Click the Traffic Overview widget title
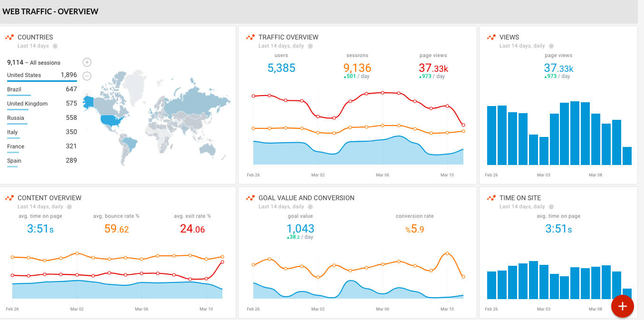The image size is (644, 320). pos(288,37)
